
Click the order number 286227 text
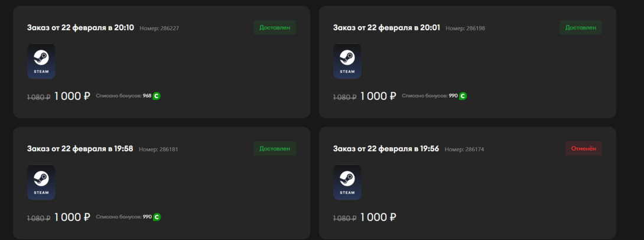(160, 28)
